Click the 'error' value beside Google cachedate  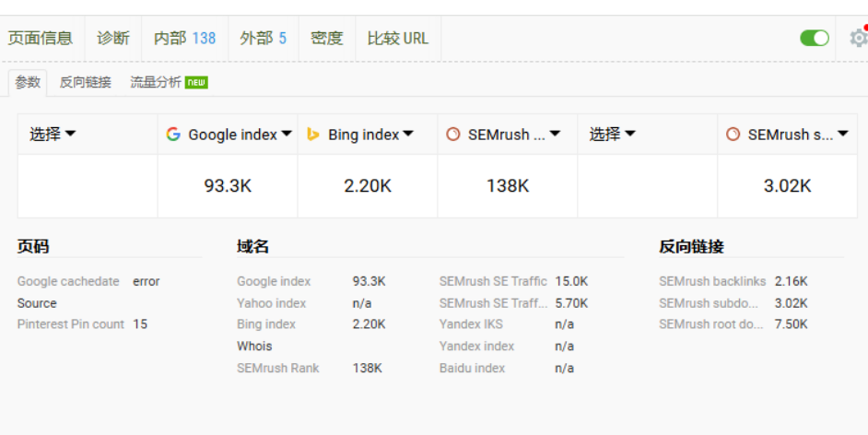[147, 281]
